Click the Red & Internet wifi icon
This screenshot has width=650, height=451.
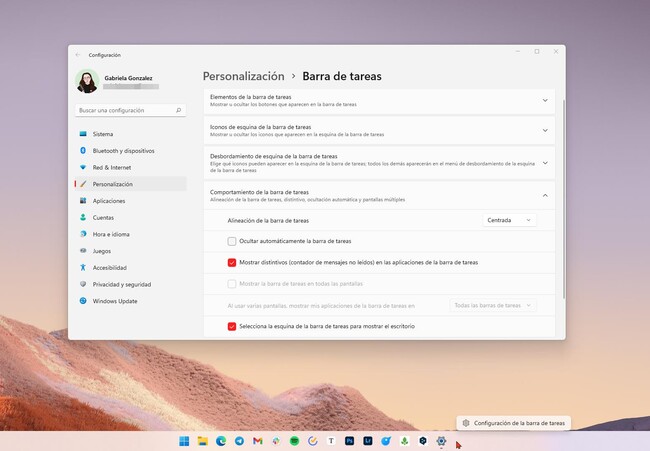[x=83, y=167]
